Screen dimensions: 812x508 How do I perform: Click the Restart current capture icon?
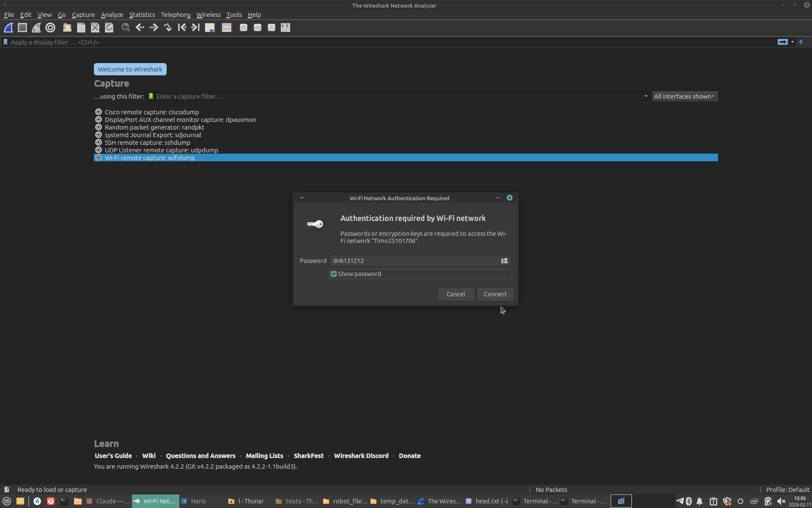pyautogui.click(x=36, y=28)
